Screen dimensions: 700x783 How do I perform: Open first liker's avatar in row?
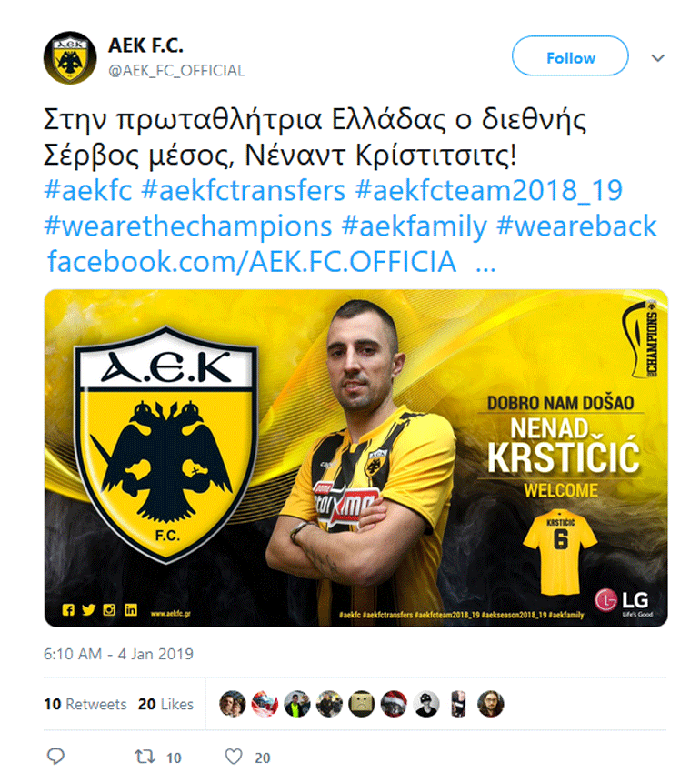[232, 704]
